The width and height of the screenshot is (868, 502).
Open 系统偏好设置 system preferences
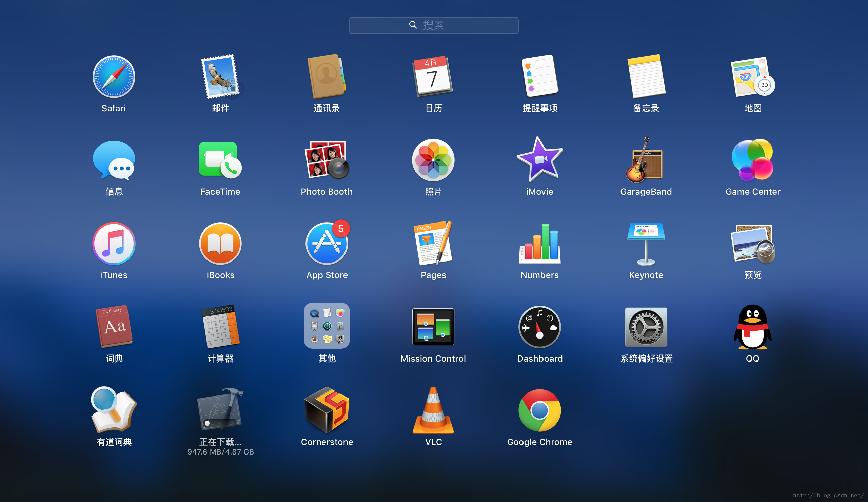646,327
